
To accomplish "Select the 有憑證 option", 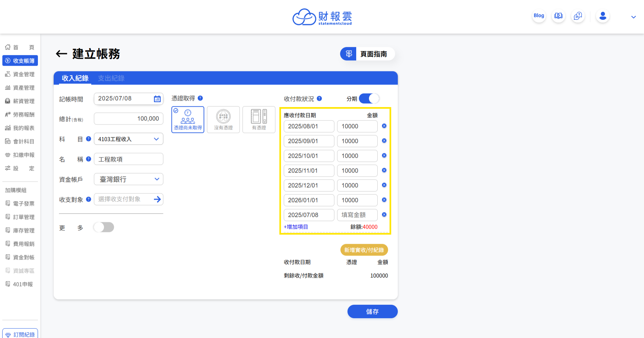I will [x=259, y=119].
